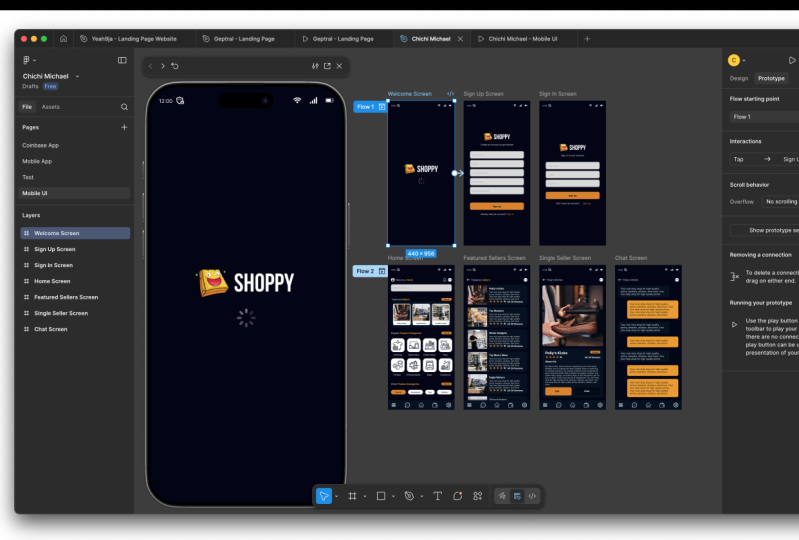Restart the prototype preview

coord(175,66)
